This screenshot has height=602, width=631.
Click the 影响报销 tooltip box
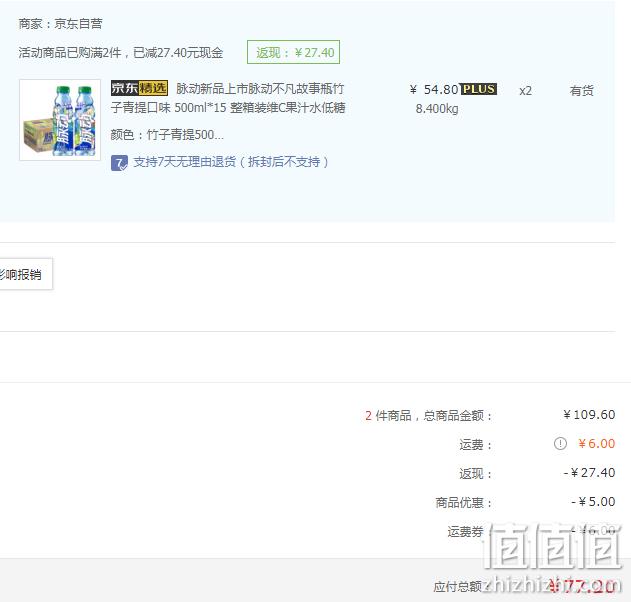coord(26,274)
